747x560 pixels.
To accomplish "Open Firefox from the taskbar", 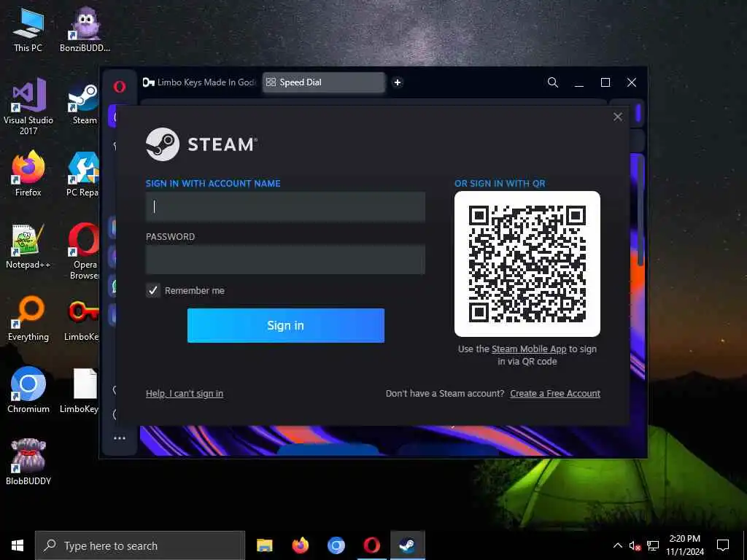I will 300,545.
